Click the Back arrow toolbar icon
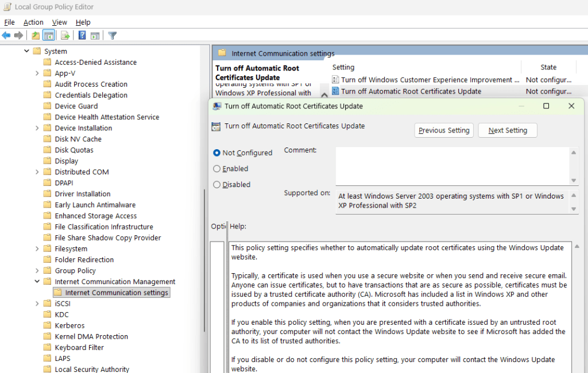Screen dimensions: 588x373 pyautogui.click(x=6, y=36)
